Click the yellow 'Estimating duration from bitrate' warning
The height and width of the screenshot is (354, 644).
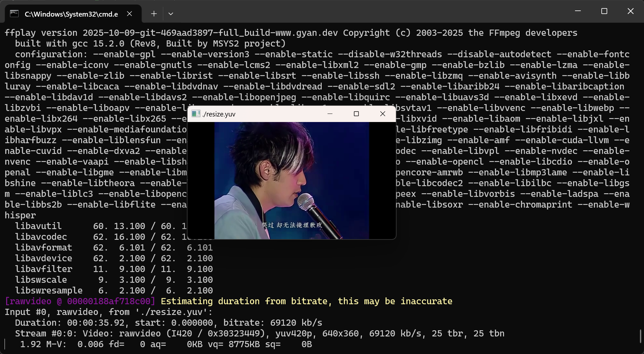pos(306,301)
